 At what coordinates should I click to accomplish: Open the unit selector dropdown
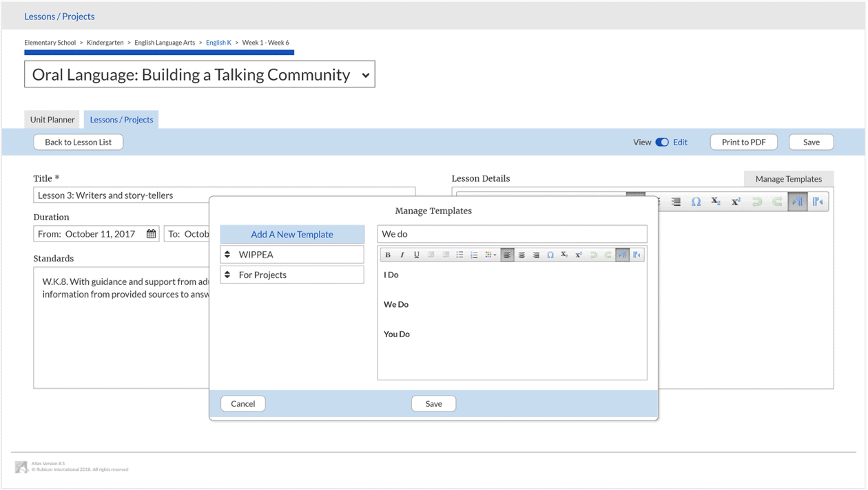200,74
